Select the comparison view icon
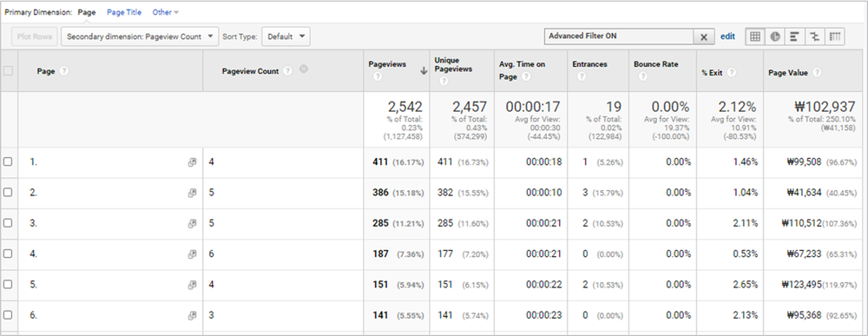The height and width of the screenshot is (336, 868). 814,36
